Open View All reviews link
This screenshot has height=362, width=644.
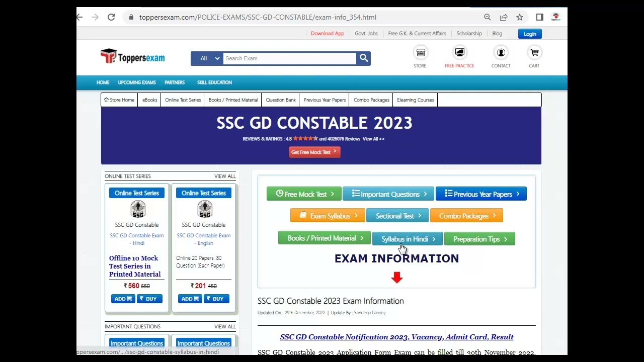pyautogui.click(x=373, y=139)
